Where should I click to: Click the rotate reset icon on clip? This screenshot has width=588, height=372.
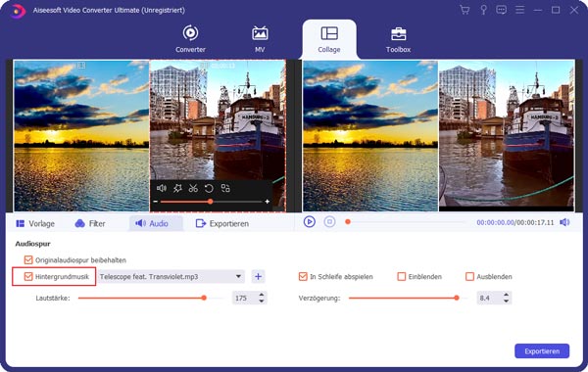[x=209, y=188]
